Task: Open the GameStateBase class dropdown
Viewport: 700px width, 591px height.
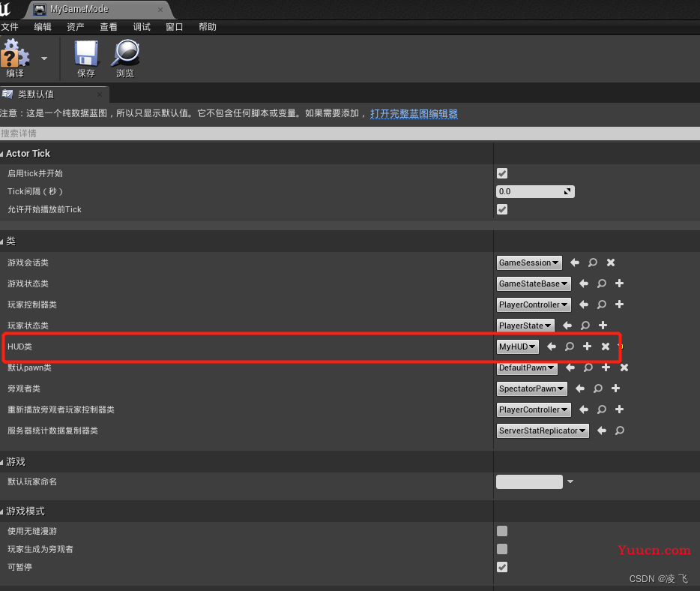Action: tap(534, 283)
